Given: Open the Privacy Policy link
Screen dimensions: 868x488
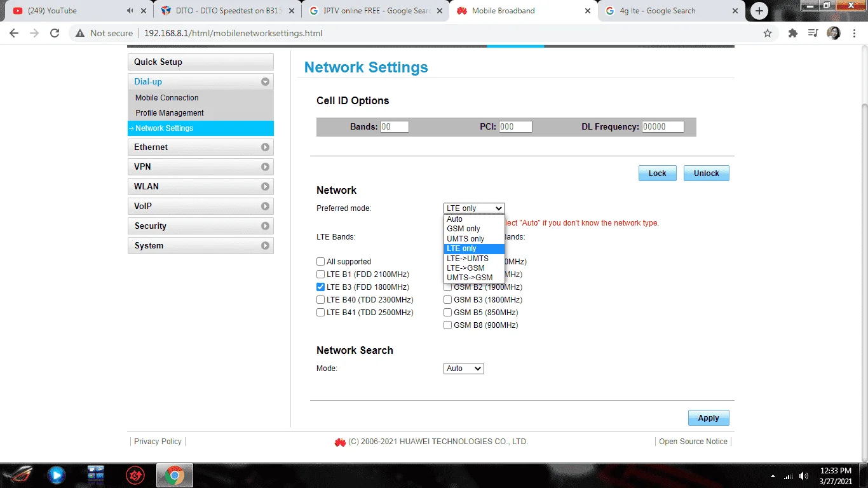Looking at the screenshot, I should pos(158,442).
